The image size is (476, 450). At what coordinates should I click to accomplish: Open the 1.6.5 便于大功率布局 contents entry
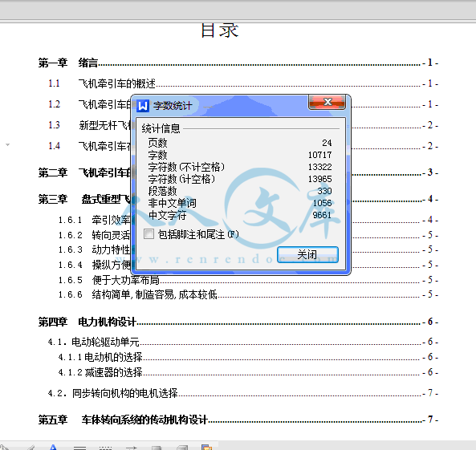(x=248, y=280)
